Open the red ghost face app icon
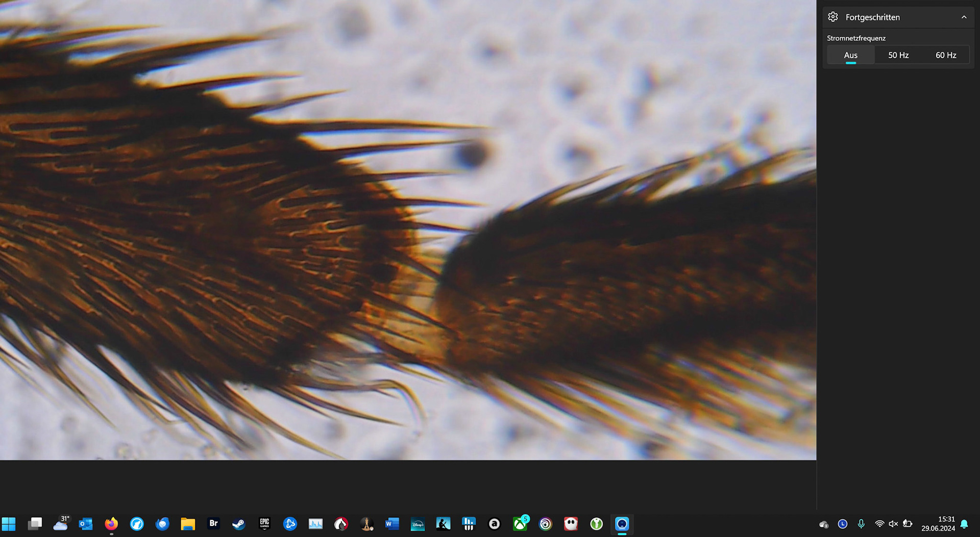This screenshot has width=980, height=537. pyautogui.click(x=571, y=524)
